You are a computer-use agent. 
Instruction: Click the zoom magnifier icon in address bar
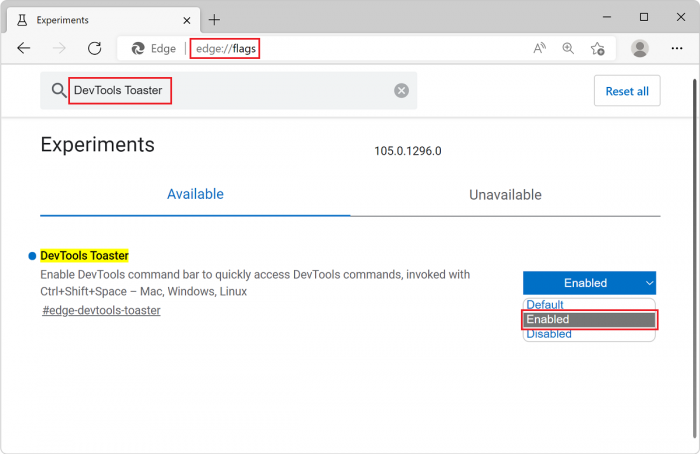coord(568,48)
